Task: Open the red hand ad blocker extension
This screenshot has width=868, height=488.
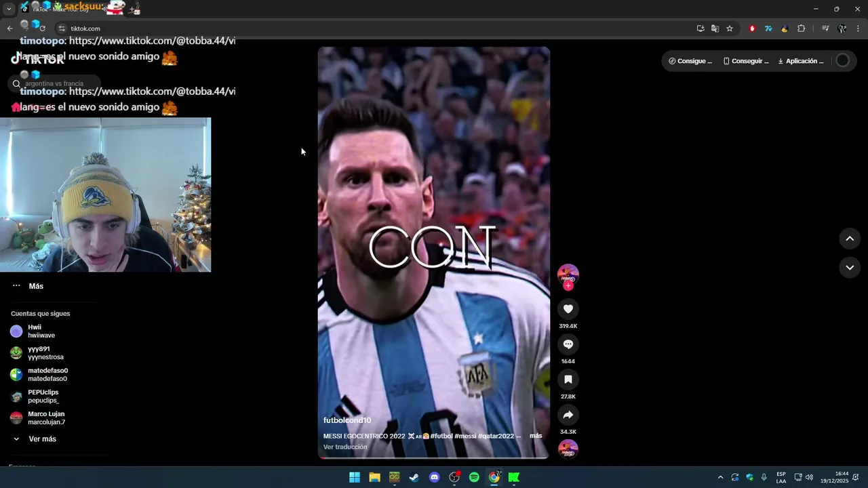Action: [752, 28]
